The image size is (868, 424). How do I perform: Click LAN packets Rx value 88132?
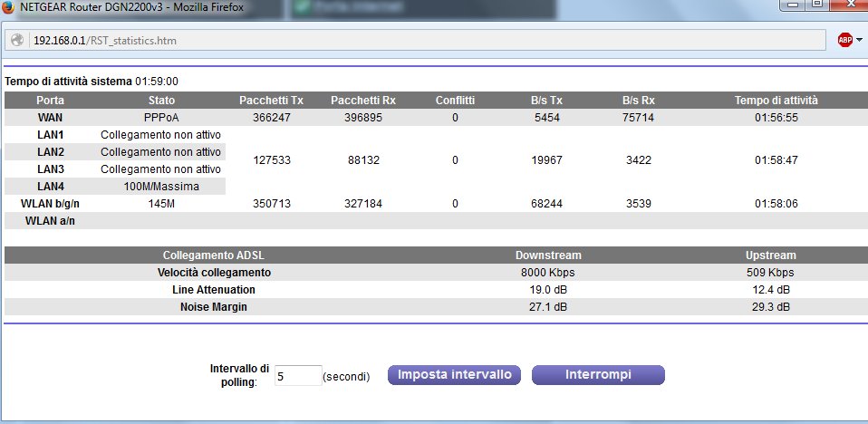pyautogui.click(x=363, y=160)
